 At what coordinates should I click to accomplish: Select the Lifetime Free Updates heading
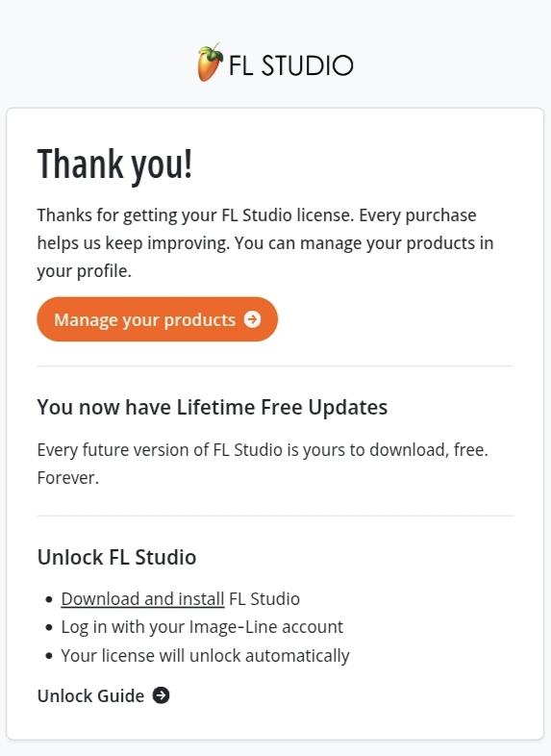coord(213,408)
